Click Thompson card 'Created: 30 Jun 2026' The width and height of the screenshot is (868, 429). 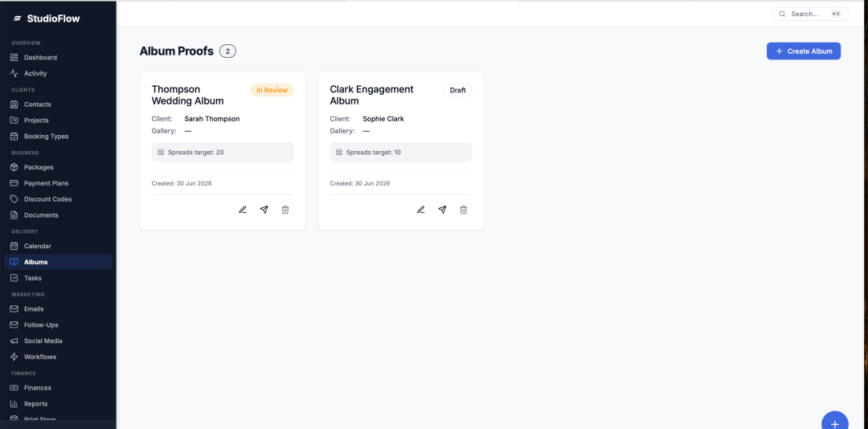pyautogui.click(x=182, y=184)
